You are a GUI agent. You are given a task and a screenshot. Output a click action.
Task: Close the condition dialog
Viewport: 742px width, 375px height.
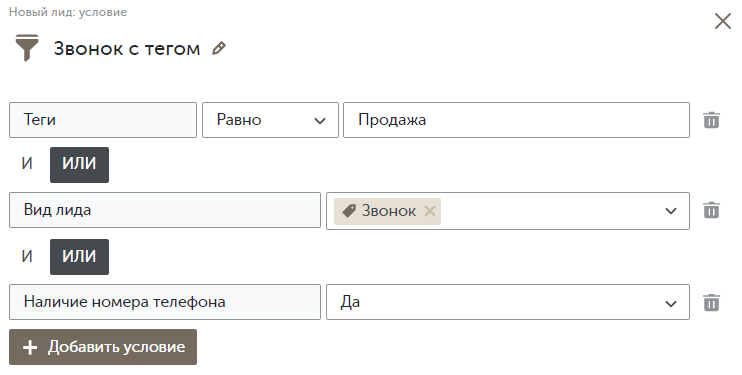723,21
